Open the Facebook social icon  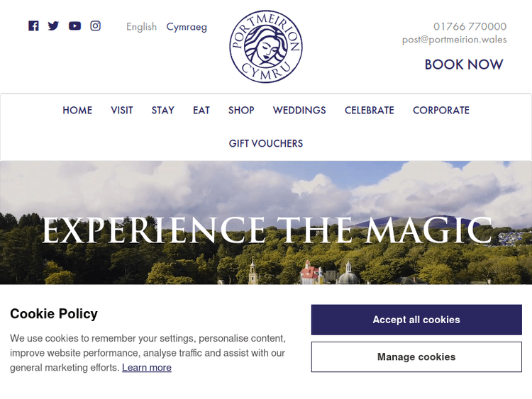(33, 26)
